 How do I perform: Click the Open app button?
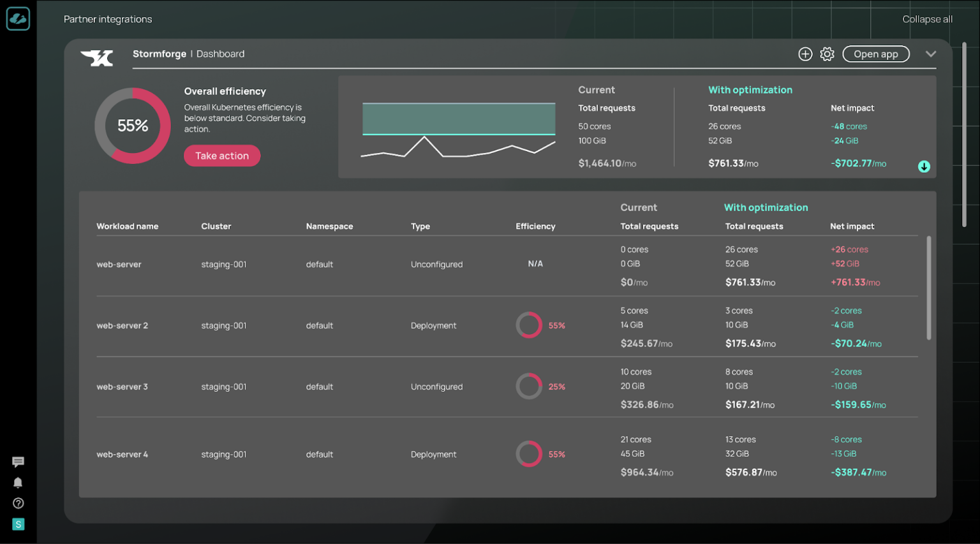click(x=876, y=54)
